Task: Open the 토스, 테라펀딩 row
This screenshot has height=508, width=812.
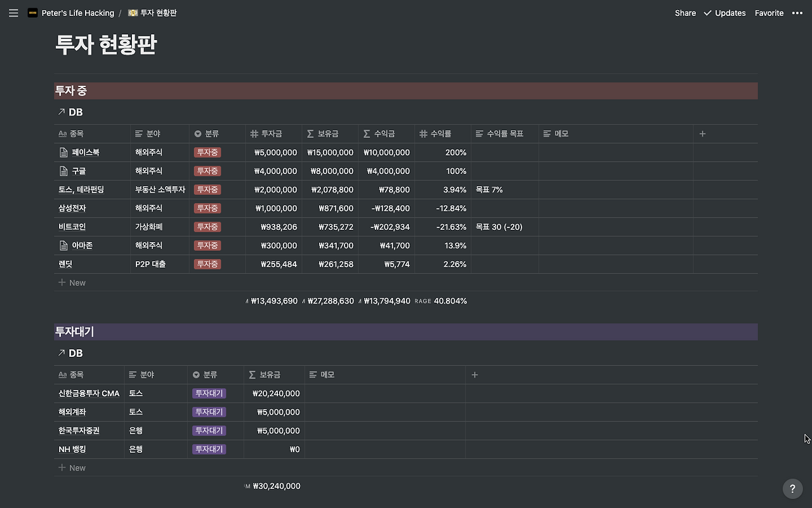Action: (x=81, y=189)
